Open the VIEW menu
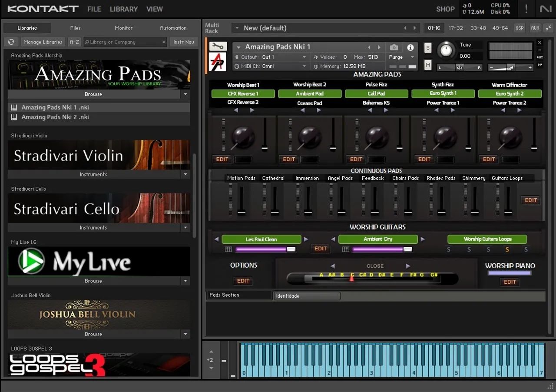 [154, 9]
